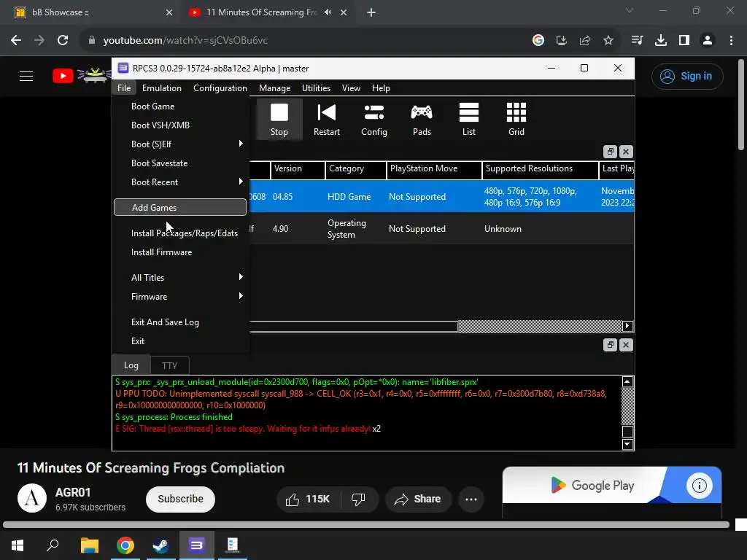Open Windows Start menu
Image resolution: width=747 pixels, height=560 pixels.
18,545
